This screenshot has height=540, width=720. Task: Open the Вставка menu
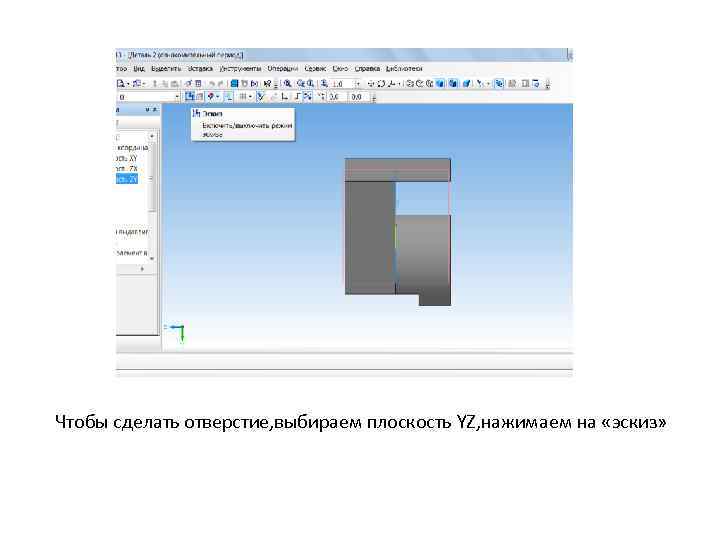pos(200,68)
